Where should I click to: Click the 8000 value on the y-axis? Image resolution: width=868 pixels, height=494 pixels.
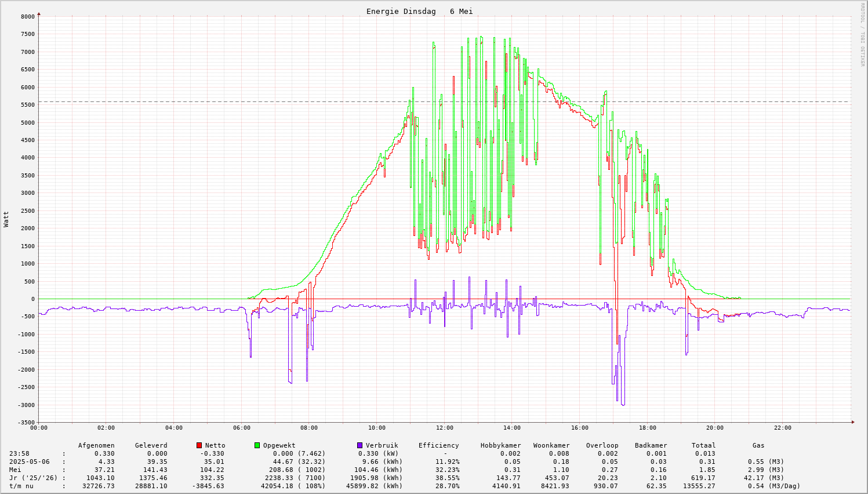click(x=27, y=17)
